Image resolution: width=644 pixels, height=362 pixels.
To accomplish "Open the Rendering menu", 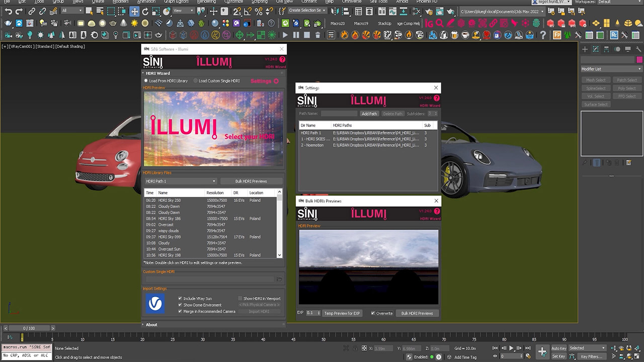I will [x=206, y=2].
